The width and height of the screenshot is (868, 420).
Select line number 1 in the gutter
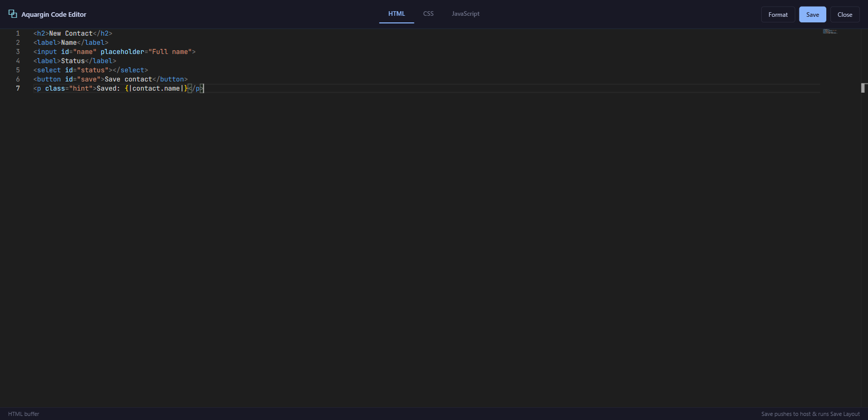tap(18, 33)
